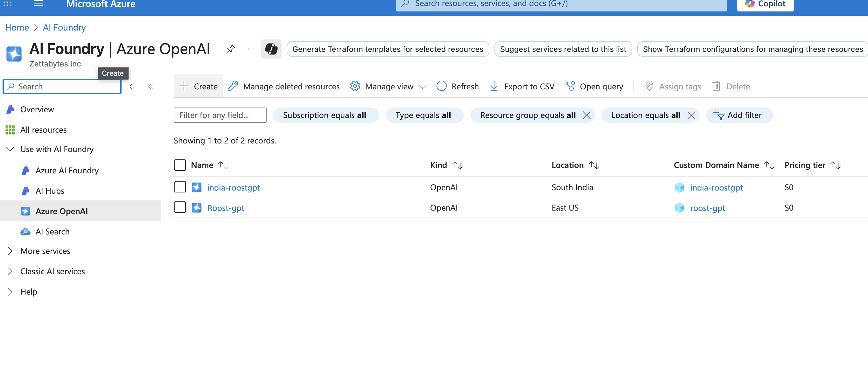Click the Copilot suggestions icon beside title

click(271, 49)
